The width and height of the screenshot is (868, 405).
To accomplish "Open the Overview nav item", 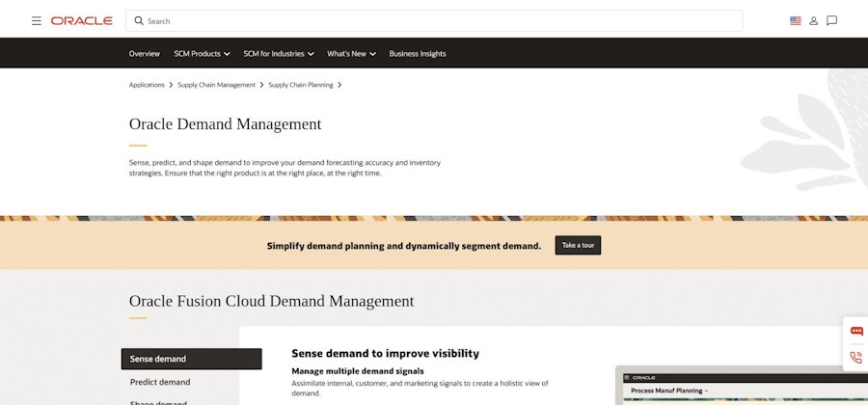I will click(x=145, y=54).
